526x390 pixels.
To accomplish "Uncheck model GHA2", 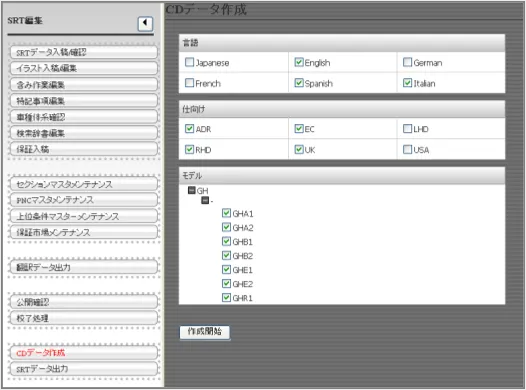I will point(226,227).
